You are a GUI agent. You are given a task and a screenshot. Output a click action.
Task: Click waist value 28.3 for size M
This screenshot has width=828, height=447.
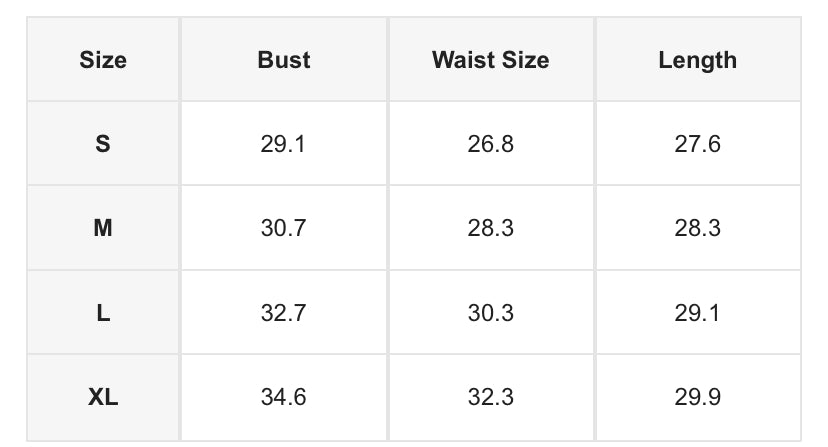coord(490,228)
